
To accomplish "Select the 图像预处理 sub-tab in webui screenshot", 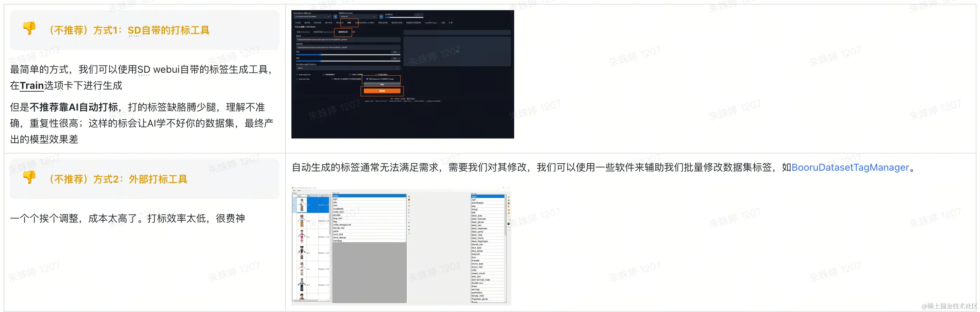I will point(343,32).
